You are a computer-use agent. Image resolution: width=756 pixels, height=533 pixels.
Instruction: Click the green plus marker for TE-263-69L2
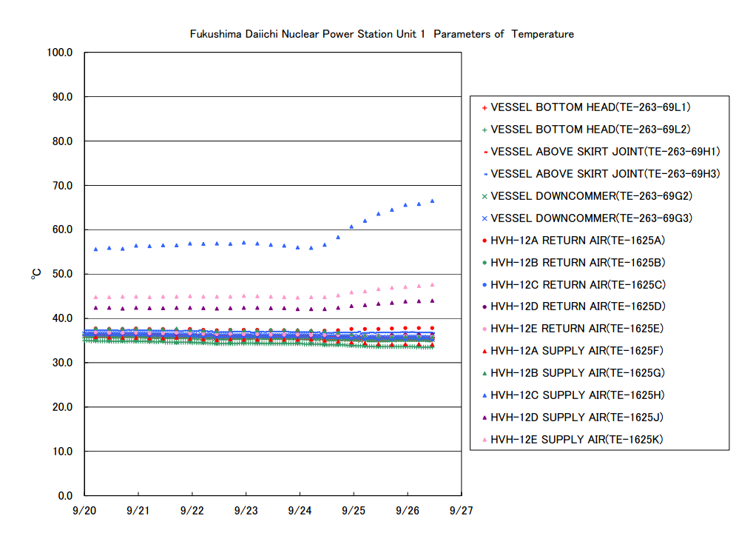[485, 130]
